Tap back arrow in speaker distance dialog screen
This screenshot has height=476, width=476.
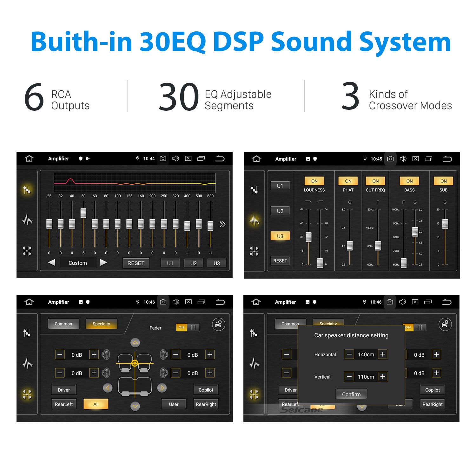coord(447,302)
